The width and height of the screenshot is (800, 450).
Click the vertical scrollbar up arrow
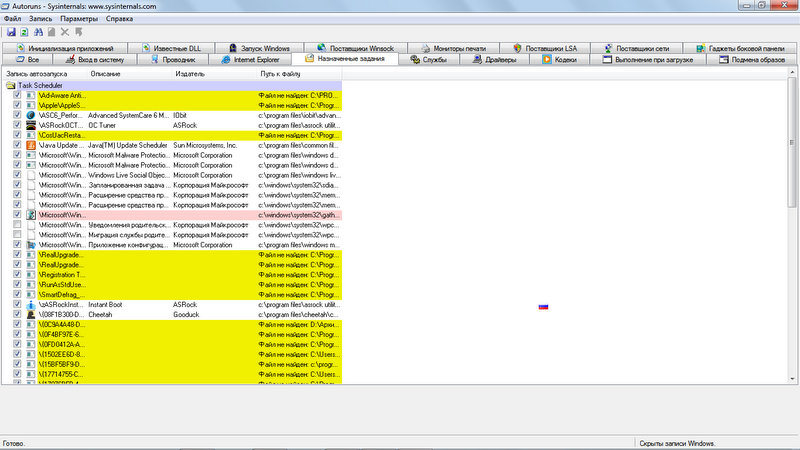click(x=792, y=72)
